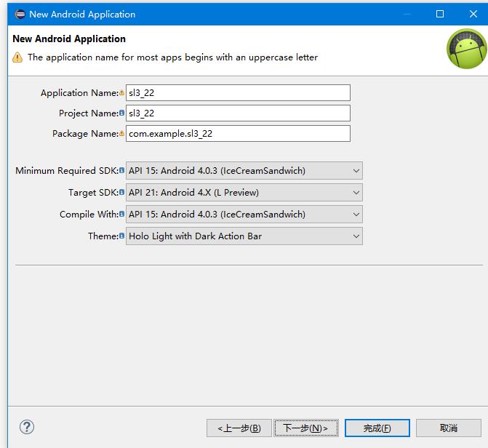Image resolution: width=488 pixels, height=448 pixels.
Task: Click the info marker next to Project Name
Action: pos(121,113)
